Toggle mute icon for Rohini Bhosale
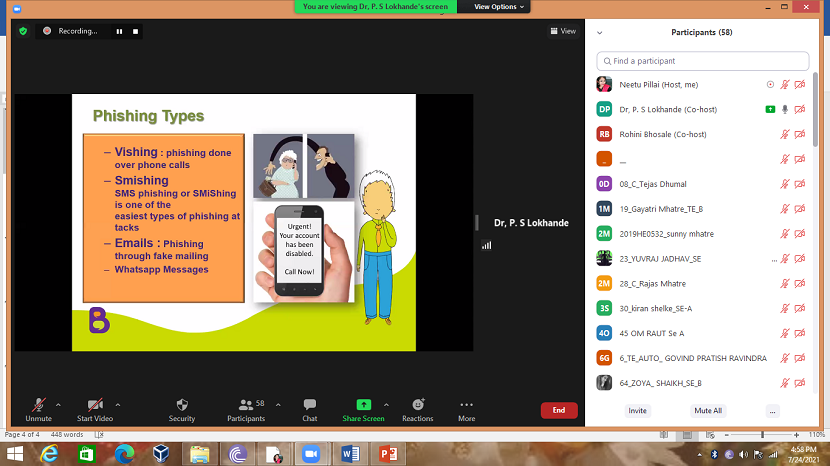Image resolution: width=830 pixels, height=466 pixels. tap(784, 135)
